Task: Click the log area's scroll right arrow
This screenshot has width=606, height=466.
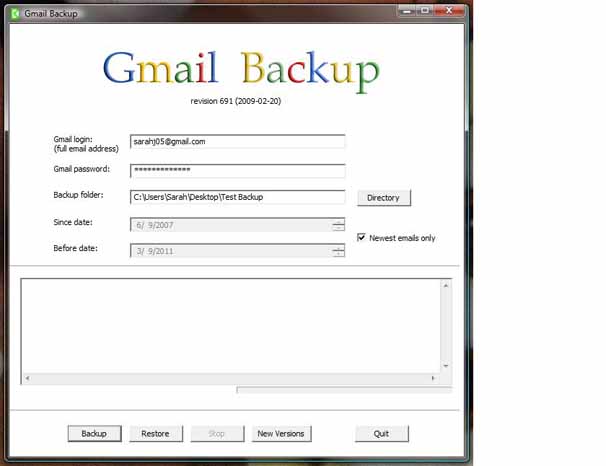Action: pos(433,378)
